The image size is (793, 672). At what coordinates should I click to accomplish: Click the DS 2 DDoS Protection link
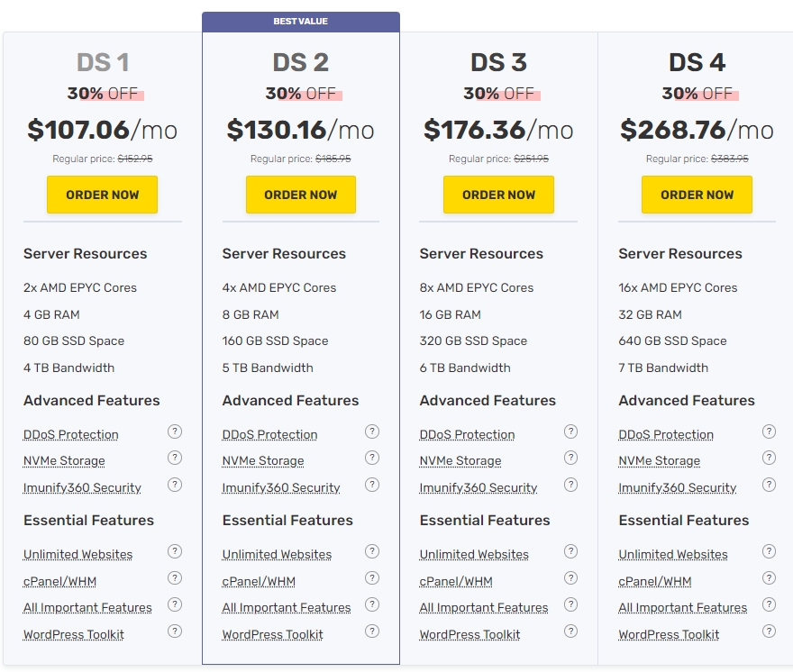[269, 435]
